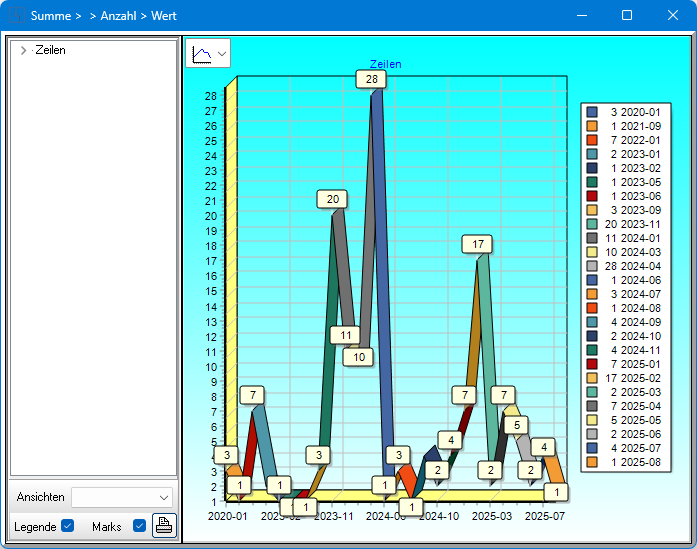Expand the Zeilen tree node
This screenshot has height=549, width=697.
pyautogui.click(x=22, y=50)
